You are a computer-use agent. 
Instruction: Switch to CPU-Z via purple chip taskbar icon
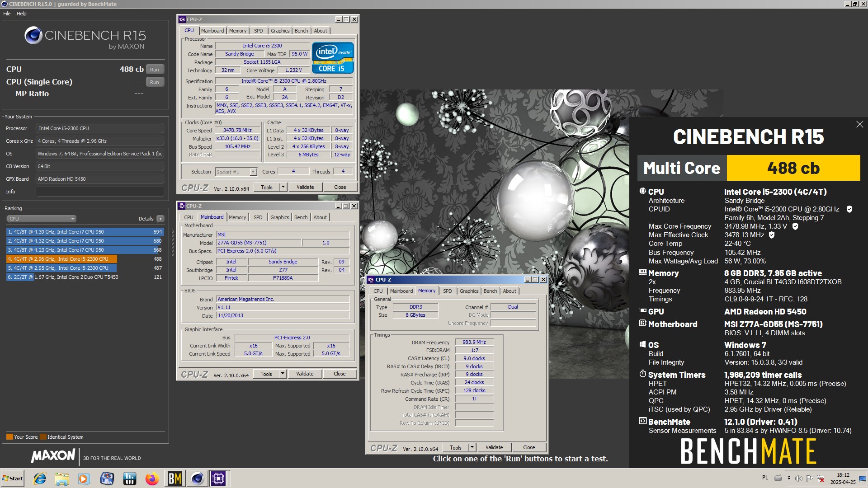tap(218, 479)
